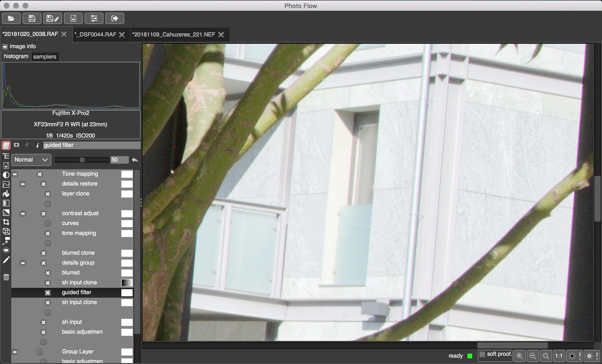This screenshot has height=364, width=602.
Task: Open the samplers tab
Action: pos(45,57)
